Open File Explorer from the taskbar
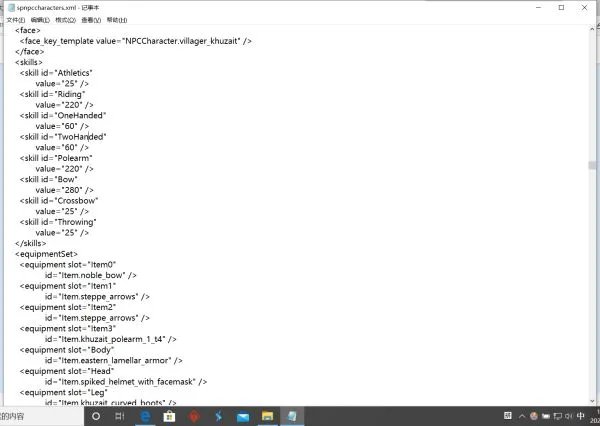Screen dimensions: 600x426 pos(267,415)
